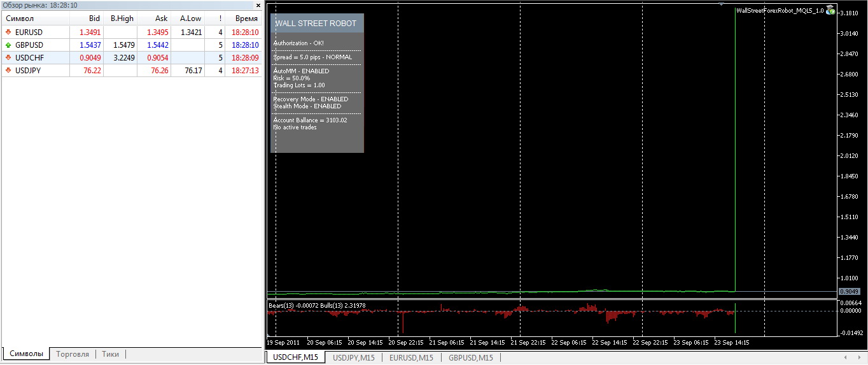The width and height of the screenshot is (868, 365).
Task: Select the USDJPY symbol row
Action: click(131, 71)
